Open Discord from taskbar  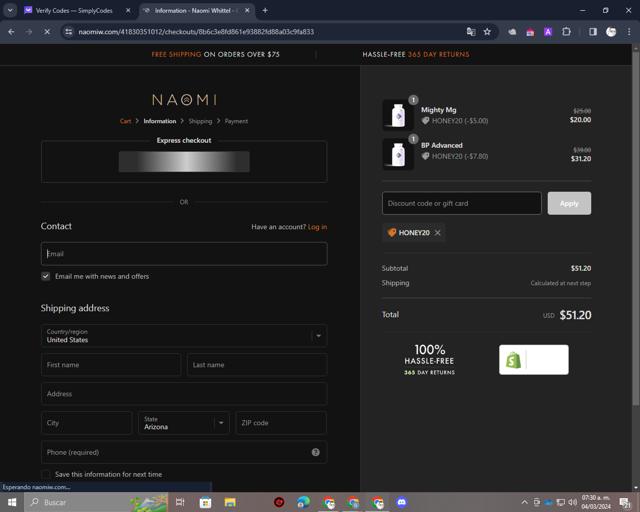pyautogui.click(x=402, y=502)
